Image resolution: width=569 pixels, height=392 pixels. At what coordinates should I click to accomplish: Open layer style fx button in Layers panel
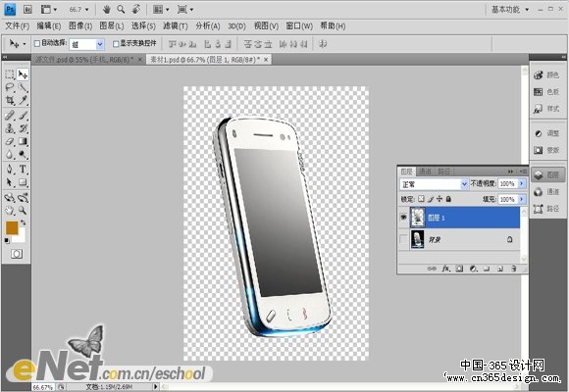point(446,269)
